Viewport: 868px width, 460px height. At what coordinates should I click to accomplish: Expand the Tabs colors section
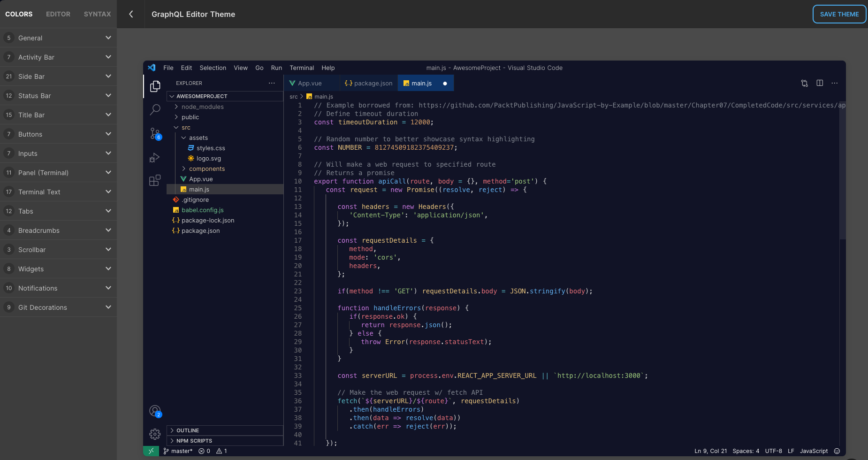tap(58, 211)
